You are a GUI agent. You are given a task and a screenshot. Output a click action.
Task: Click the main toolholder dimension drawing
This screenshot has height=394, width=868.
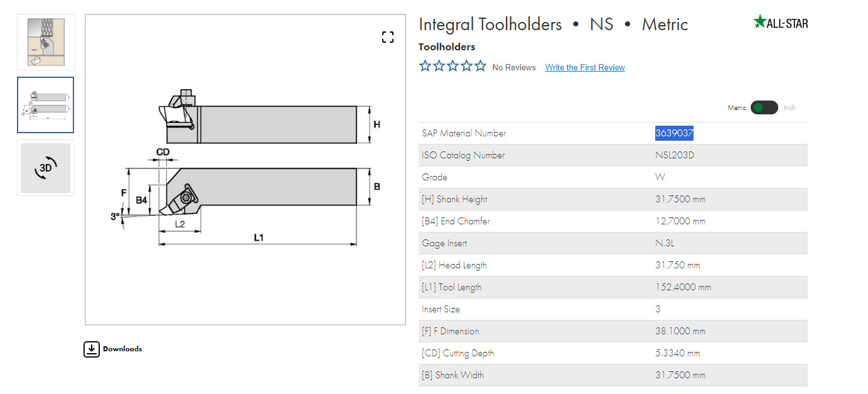[245, 168]
